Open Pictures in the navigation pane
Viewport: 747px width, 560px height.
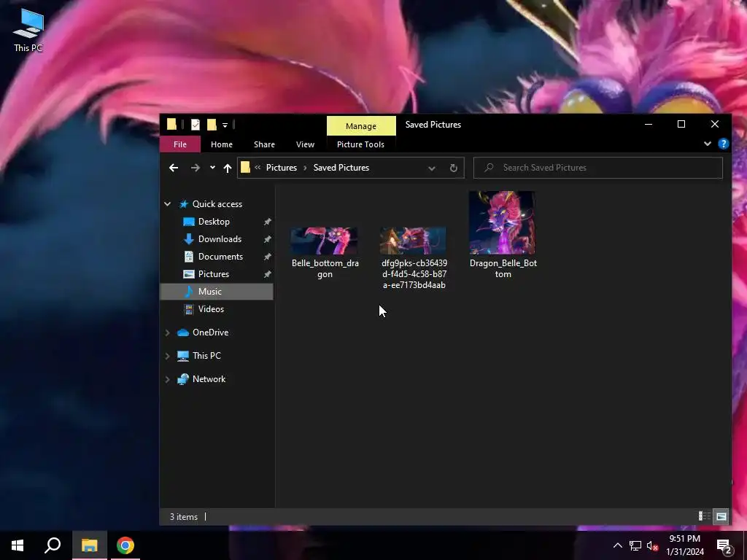(x=214, y=274)
